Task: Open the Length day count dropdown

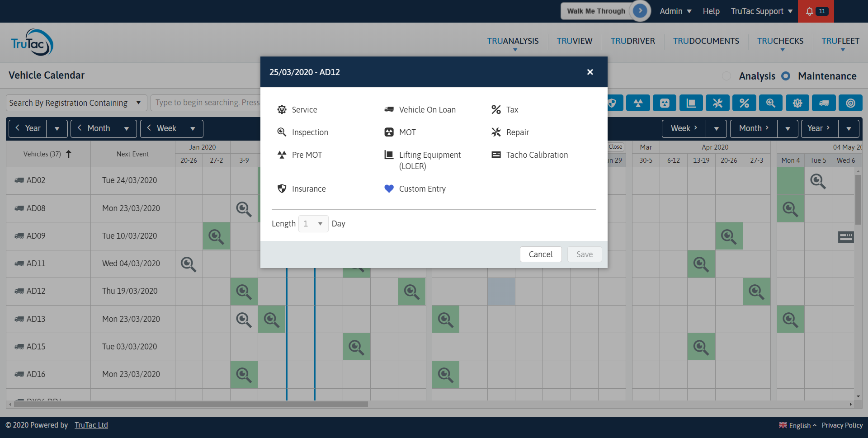Action: (313, 224)
